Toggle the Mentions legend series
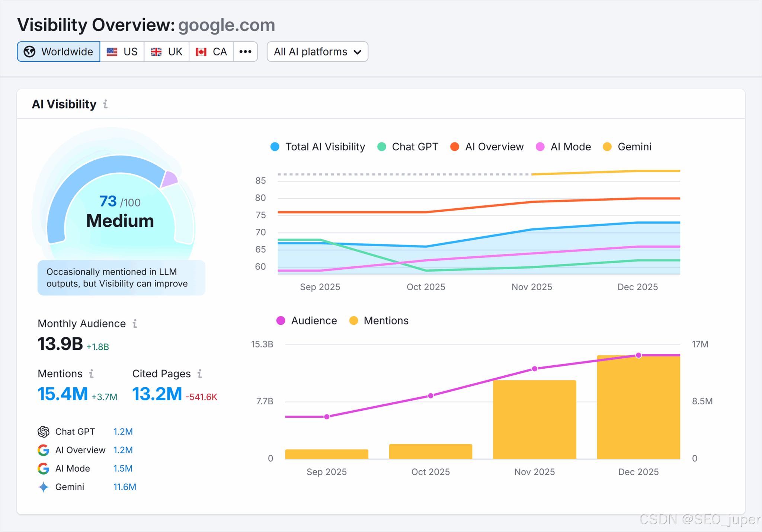The height and width of the screenshot is (532, 762). pyautogui.click(x=379, y=321)
